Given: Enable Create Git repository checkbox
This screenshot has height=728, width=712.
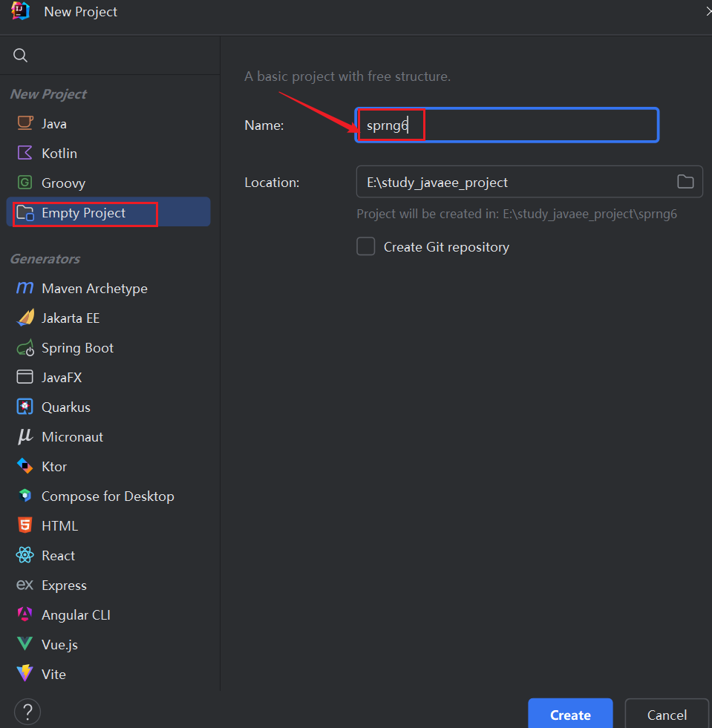Looking at the screenshot, I should click(x=366, y=246).
